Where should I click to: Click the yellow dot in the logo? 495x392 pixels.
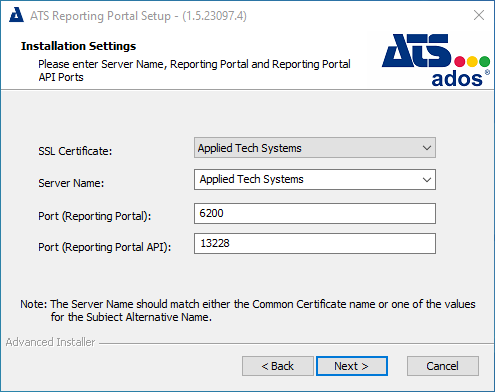(x=472, y=61)
